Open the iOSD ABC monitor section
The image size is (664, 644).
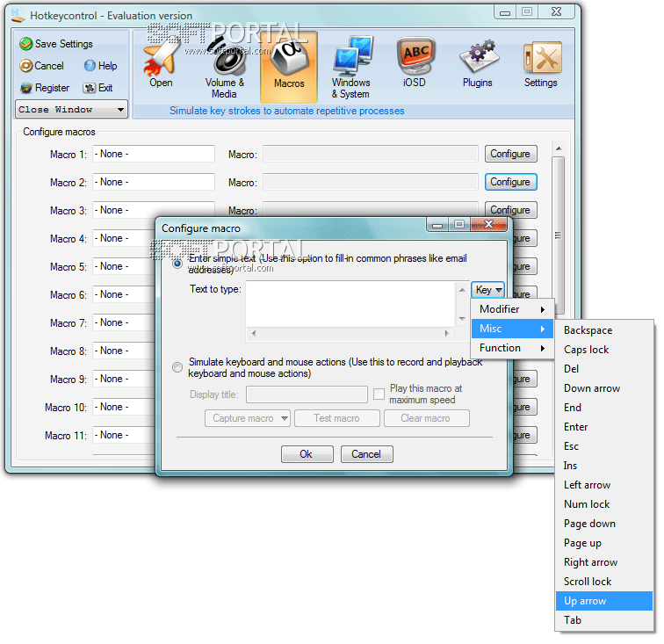pos(415,63)
